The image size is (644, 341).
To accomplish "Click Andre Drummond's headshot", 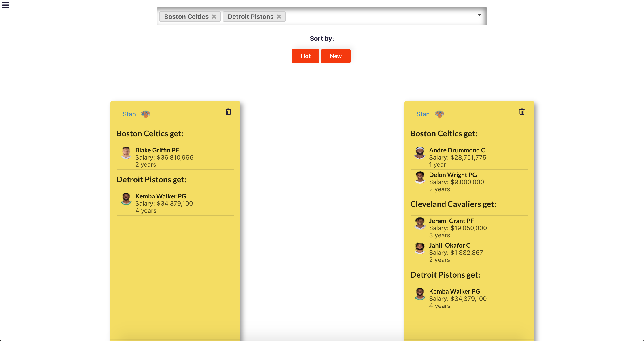I will tap(420, 153).
